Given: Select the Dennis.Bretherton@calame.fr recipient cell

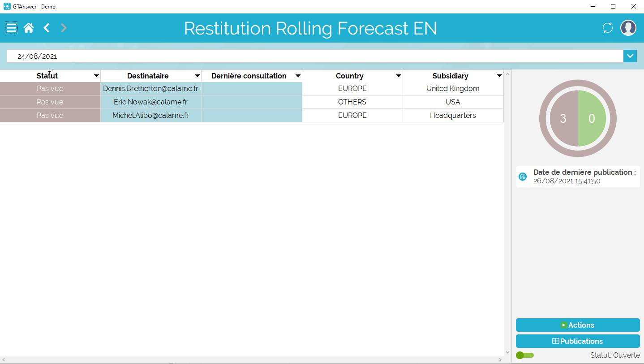Looking at the screenshot, I should click(x=151, y=89).
